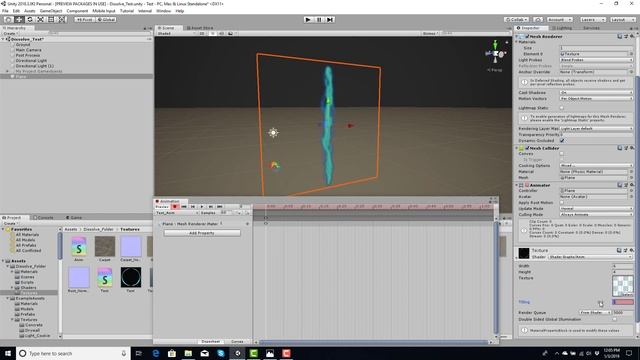This screenshot has height=360, width=640.
Task: Open Animator Culling Mode dropdown
Action: 596,215
